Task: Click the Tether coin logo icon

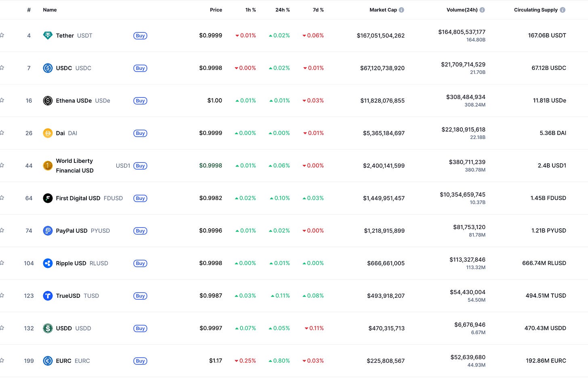Action: (x=48, y=36)
